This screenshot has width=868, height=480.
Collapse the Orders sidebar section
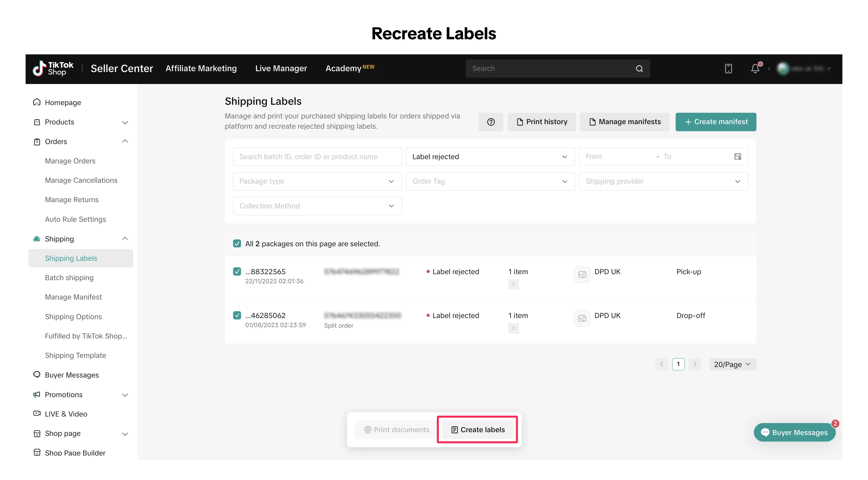pos(125,141)
